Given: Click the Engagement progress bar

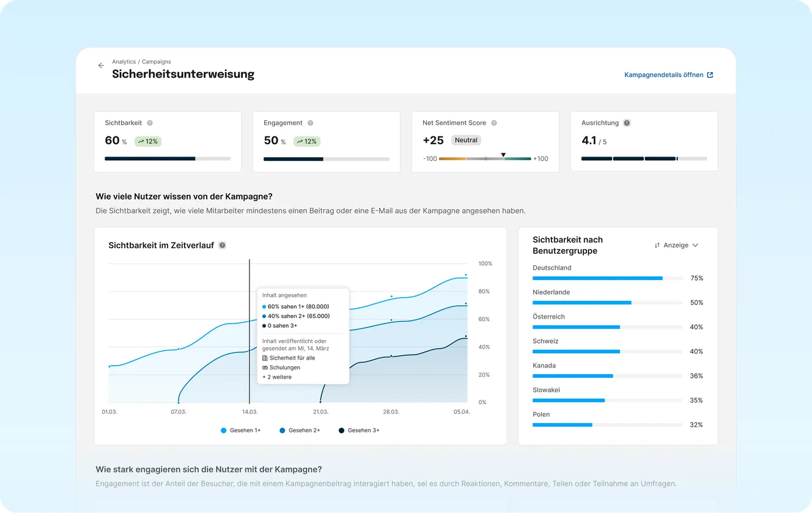Looking at the screenshot, I should click(327, 159).
